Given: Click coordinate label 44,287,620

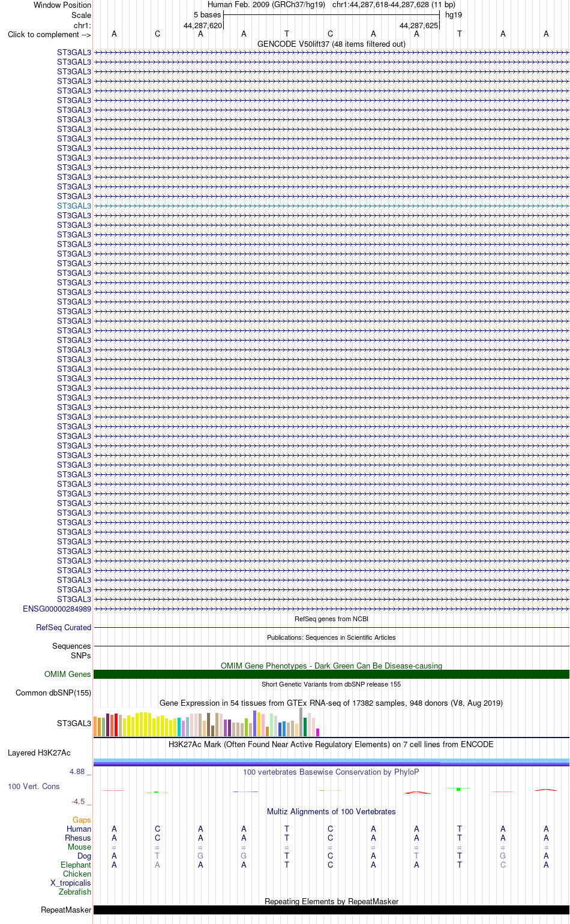Looking at the screenshot, I should (203, 26).
